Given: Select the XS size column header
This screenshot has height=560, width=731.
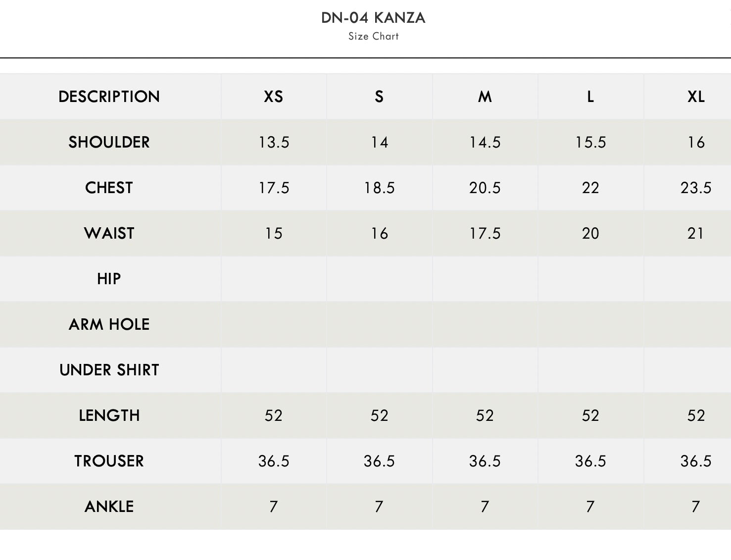Looking at the screenshot, I should tap(274, 97).
